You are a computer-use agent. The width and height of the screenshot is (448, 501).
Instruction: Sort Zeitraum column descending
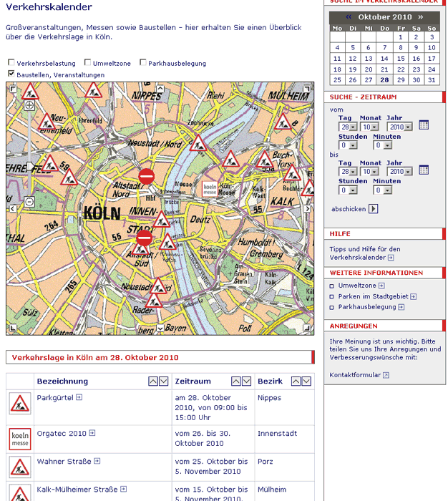point(246,381)
